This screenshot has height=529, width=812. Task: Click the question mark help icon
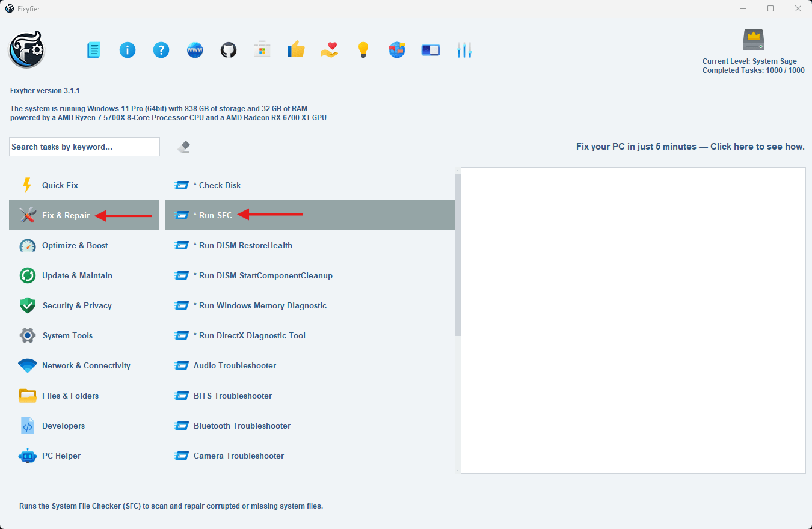point(161,50)
